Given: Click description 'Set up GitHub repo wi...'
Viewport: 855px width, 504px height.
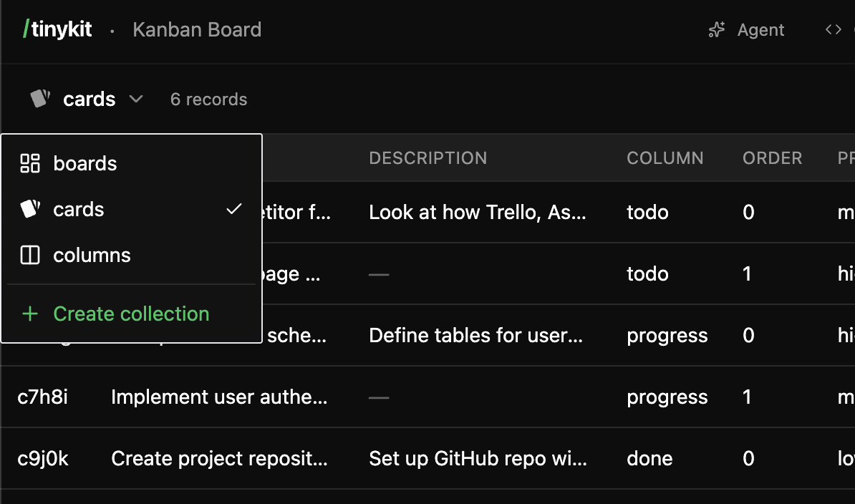Looking at the screenshot, I should (x=478, y=458).
